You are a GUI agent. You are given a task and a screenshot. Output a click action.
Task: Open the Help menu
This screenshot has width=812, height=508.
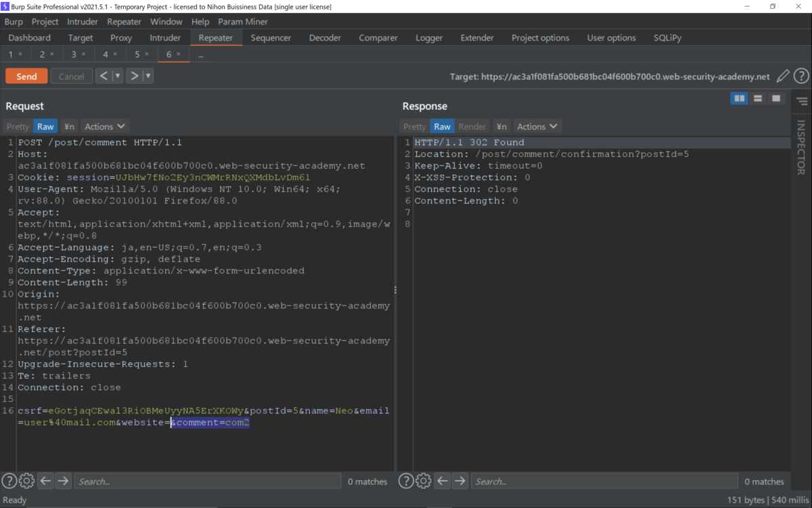[200, 22]
